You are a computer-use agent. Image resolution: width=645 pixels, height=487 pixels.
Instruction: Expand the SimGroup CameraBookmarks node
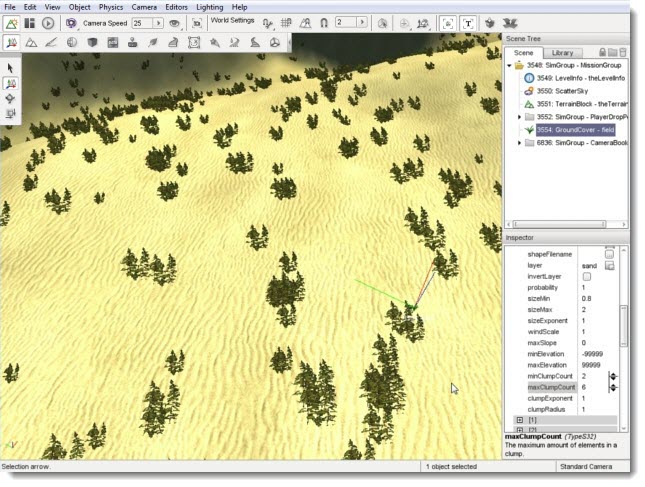click(518, 143)
